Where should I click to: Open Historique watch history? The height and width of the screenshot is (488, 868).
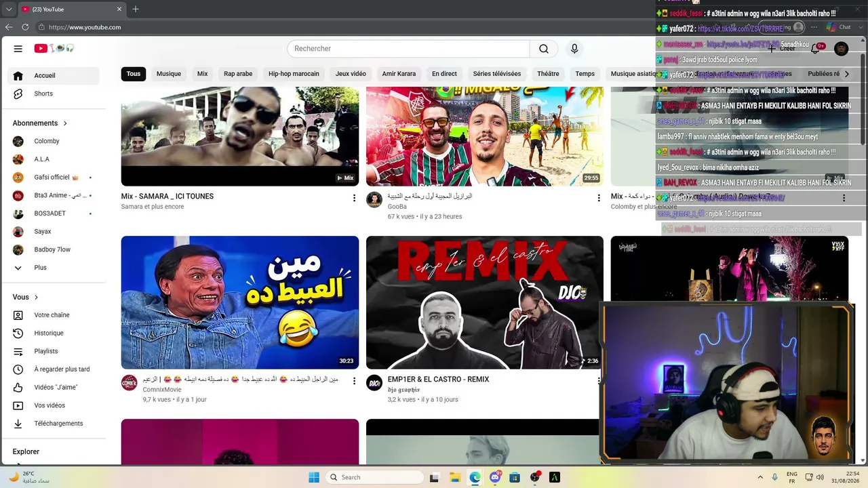54,333
